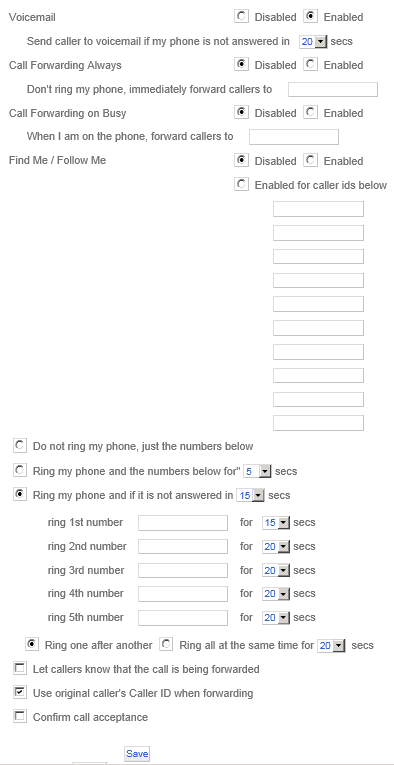Enable Find Me / Follow Me
This screenshot has width=394, height=765.
point(310,160)
